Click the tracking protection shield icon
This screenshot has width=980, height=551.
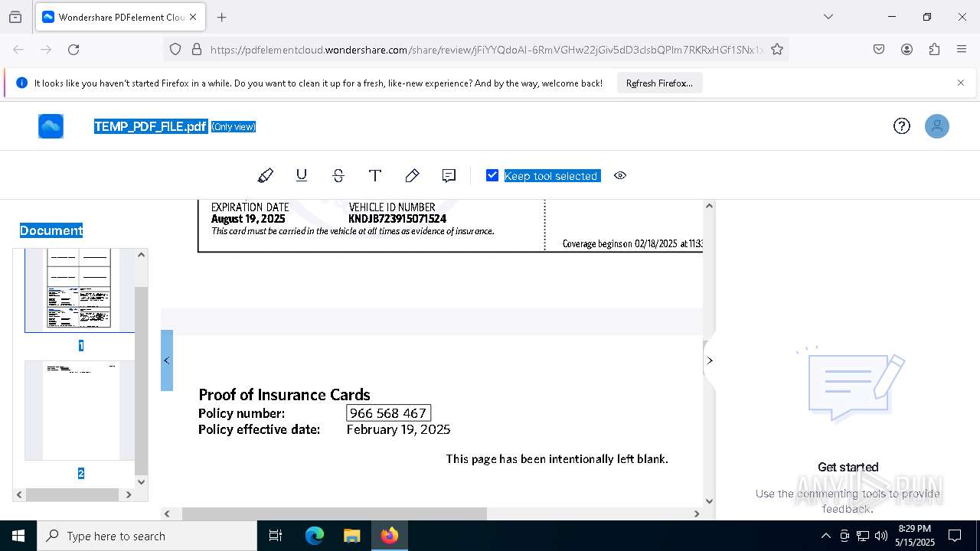[x=175, y=49]
